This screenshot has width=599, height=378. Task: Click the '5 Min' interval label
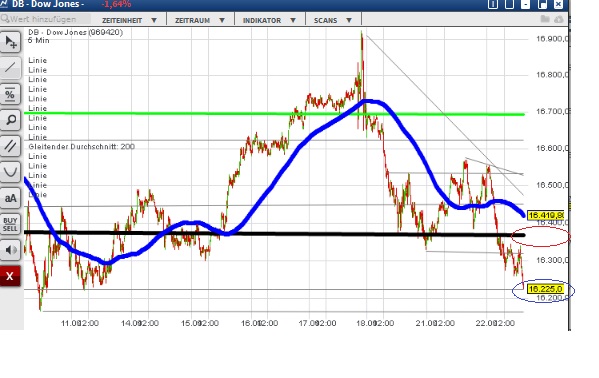(39, 41)
